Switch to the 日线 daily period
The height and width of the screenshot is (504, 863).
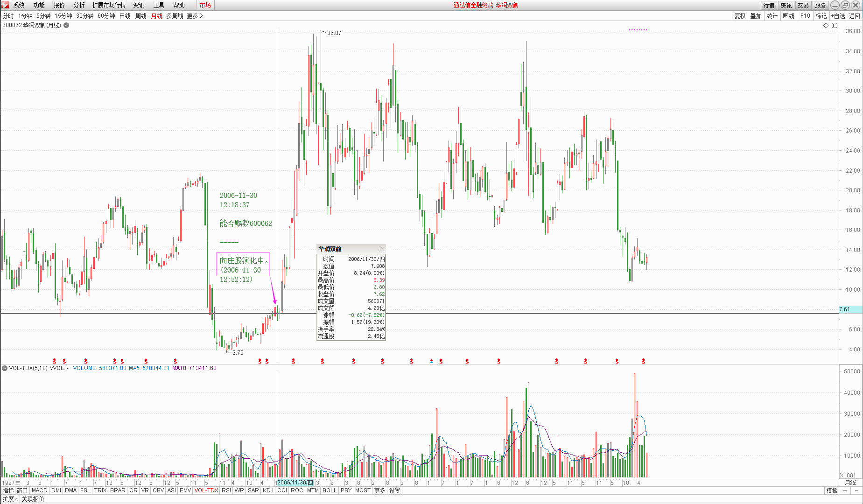tap(125, 16)
